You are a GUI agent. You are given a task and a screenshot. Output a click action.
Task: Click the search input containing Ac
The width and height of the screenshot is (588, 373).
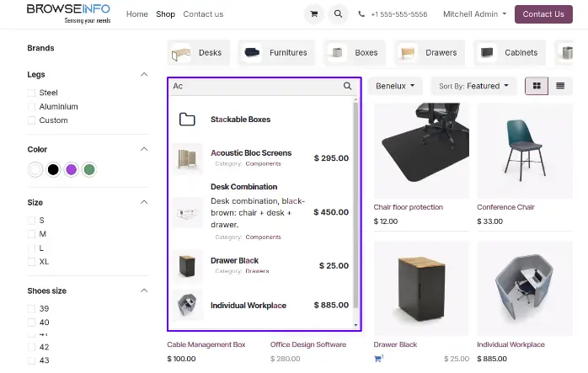(x=256, y=86)
